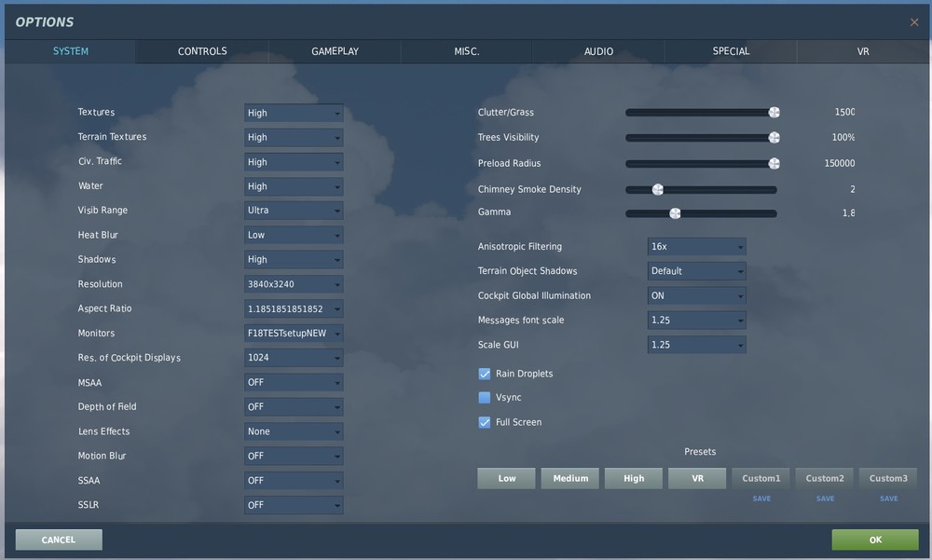Open the SPECIAL tab
The width and height of the screenshot is (932, 560).
click(x=731, y=51)
